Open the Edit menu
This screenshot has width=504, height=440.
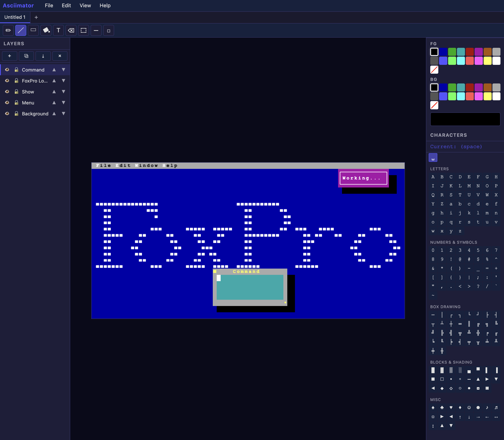coord(66,5)
